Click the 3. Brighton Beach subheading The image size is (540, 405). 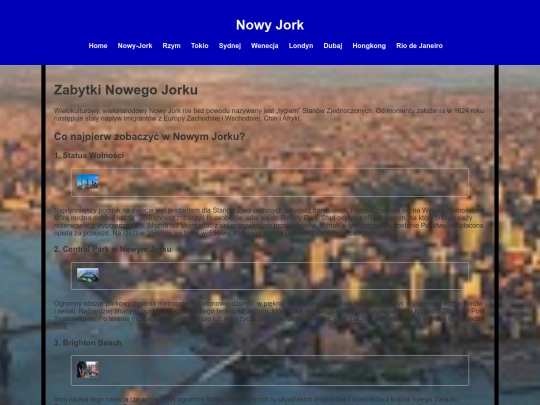point(87,343)
